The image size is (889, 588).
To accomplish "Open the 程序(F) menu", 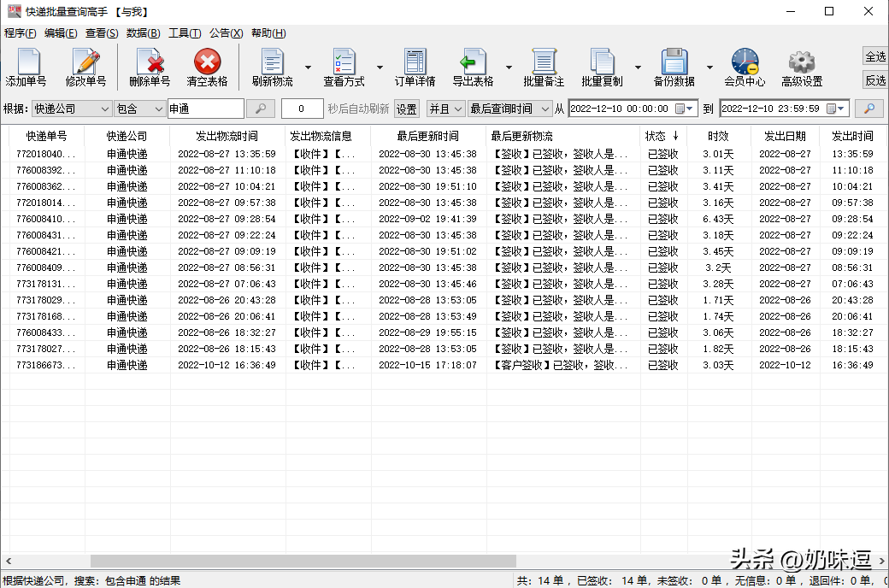I will point(21,32).
